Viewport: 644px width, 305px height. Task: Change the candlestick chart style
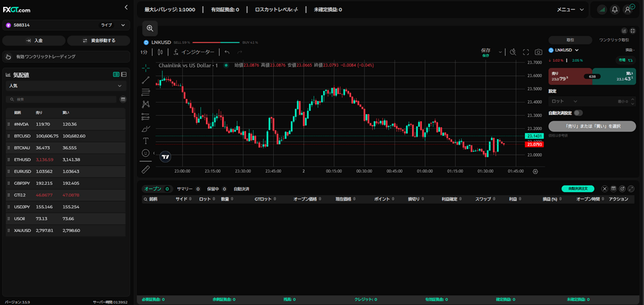(160, 52)
